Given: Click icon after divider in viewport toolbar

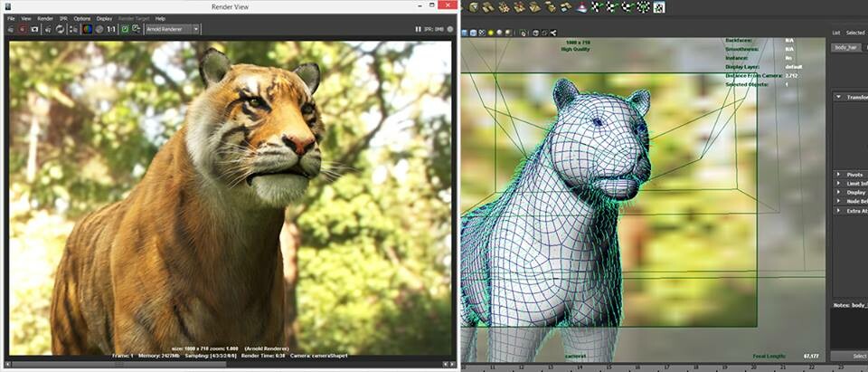Looking at the screenshot, I should pyautogui.click(x=524, y=33).
